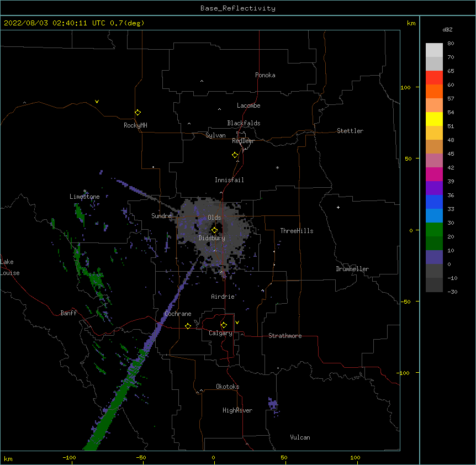This screenshot has width=476, height=465.
Task: Click the Banff town label
Action: click(x=68, y=313)
